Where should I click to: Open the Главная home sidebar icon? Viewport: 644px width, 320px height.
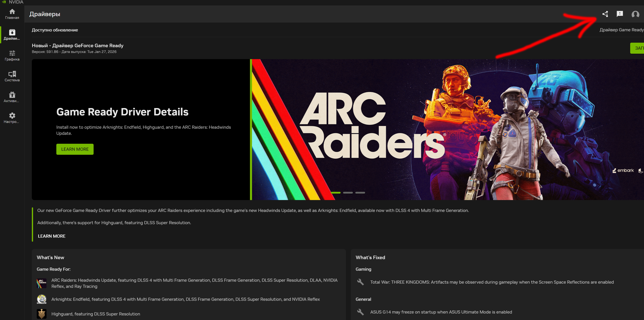click(12, 14)
